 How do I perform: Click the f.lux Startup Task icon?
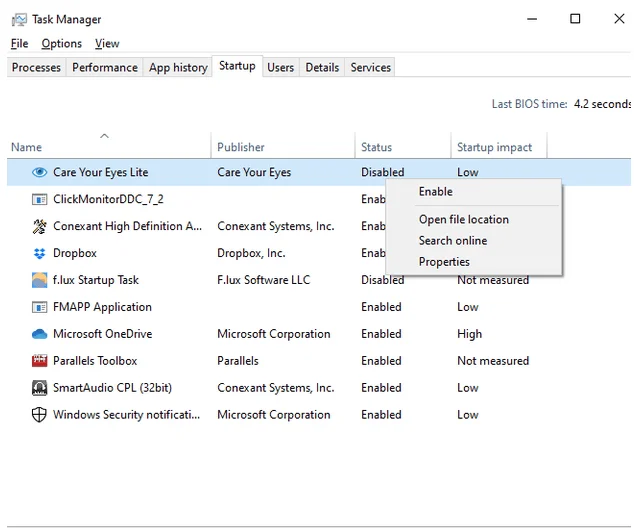[39, 280]
